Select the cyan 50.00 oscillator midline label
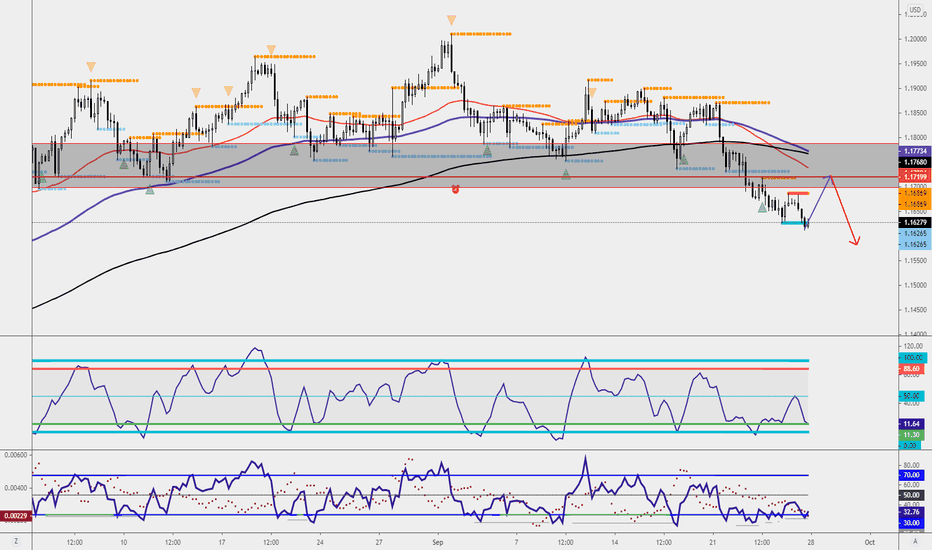The image size is (932, 550). coord(912,396)
